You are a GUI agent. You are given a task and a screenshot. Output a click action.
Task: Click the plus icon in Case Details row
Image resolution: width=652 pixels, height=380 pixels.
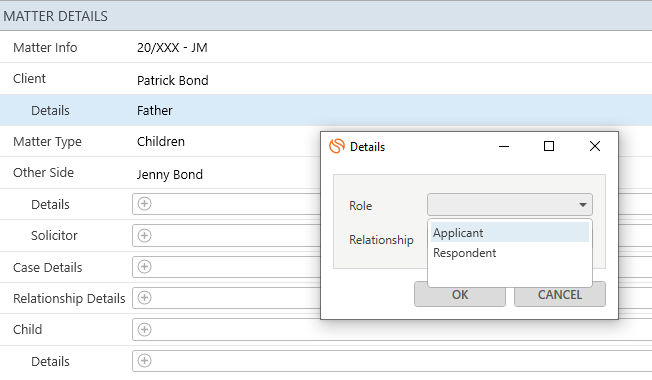pyautogui.click(x=144, y=266)
